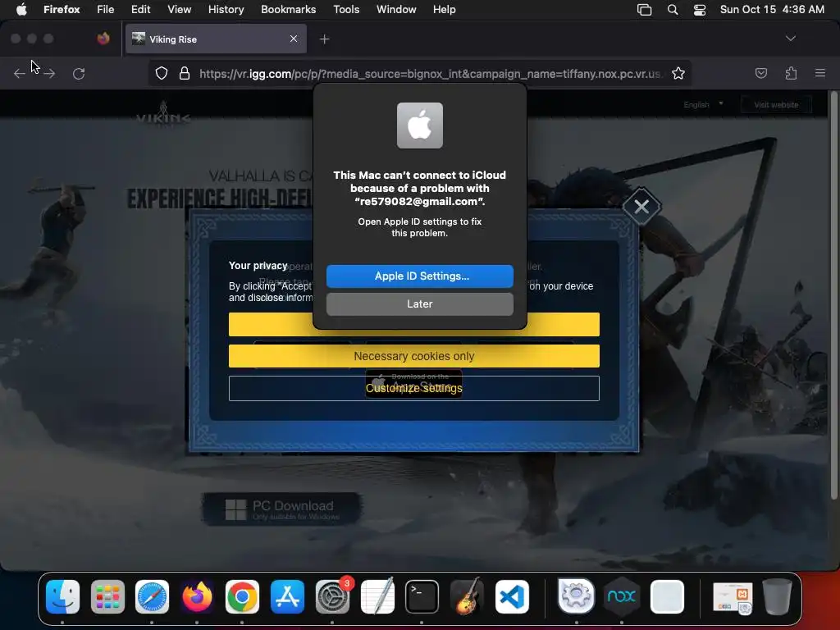The width and height of the screenshot is (840, 630).
Task: Open Stage Manager icon in the menu bar
Action: [x=644, y=9]
